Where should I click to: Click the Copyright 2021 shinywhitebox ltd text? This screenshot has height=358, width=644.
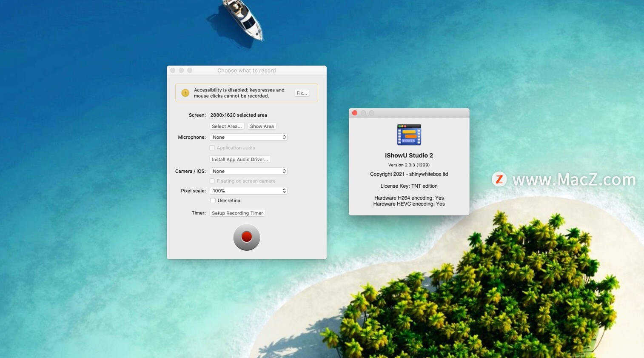point(409,174)
